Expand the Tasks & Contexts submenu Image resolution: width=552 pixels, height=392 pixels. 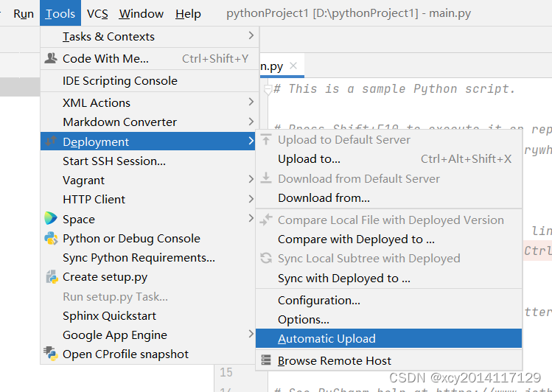coord(251,36)
